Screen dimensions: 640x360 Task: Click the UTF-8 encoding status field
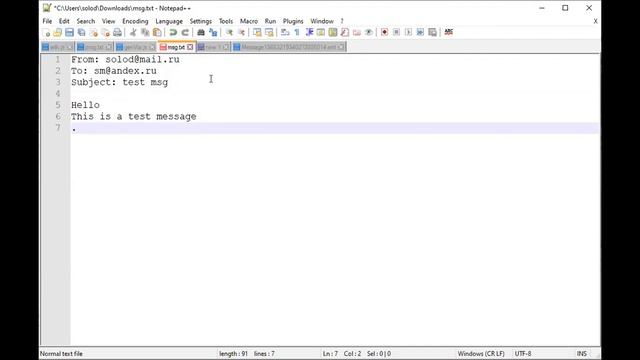coord(523,354)
